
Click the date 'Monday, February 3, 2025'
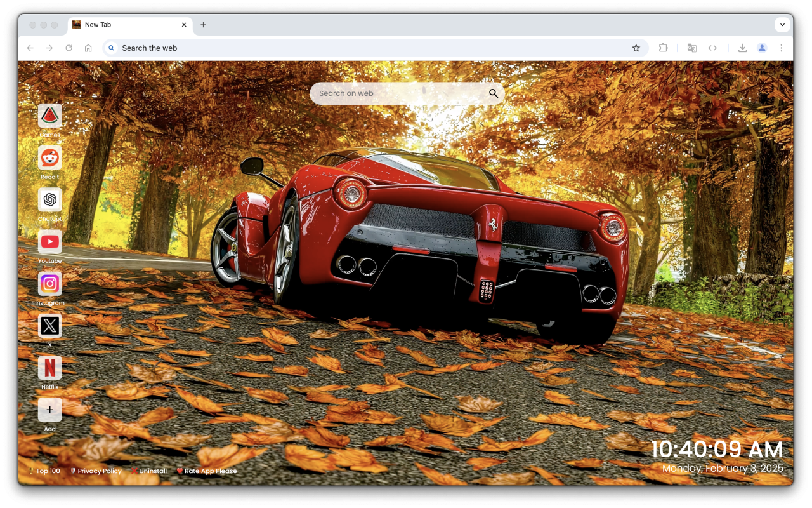[723, 469]
